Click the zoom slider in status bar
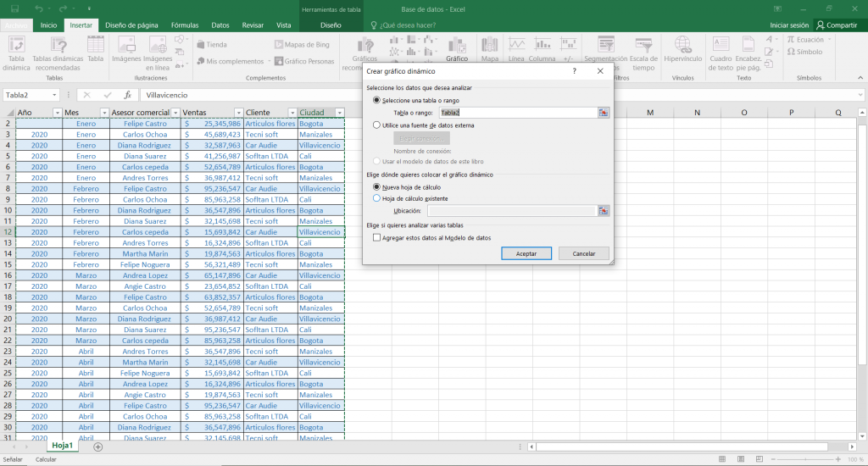The height and width of the screenshot is (466, 868). pos(805,459)
